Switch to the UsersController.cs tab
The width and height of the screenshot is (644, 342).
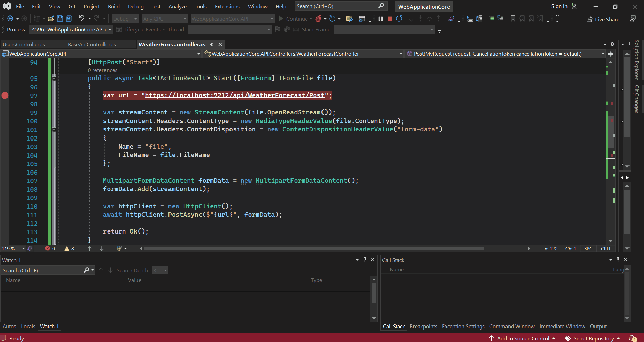24,44
